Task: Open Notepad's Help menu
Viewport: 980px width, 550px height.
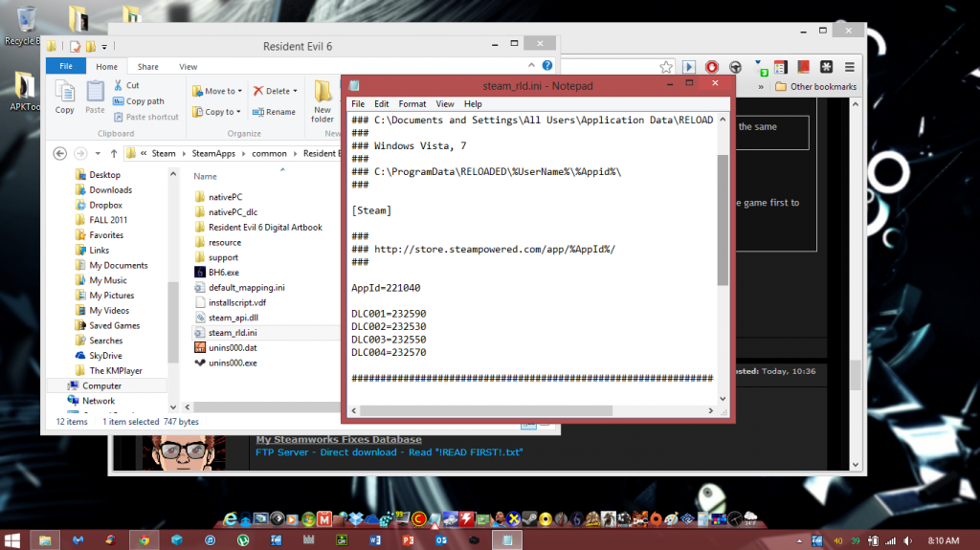Action: click(x=473, y=103)
